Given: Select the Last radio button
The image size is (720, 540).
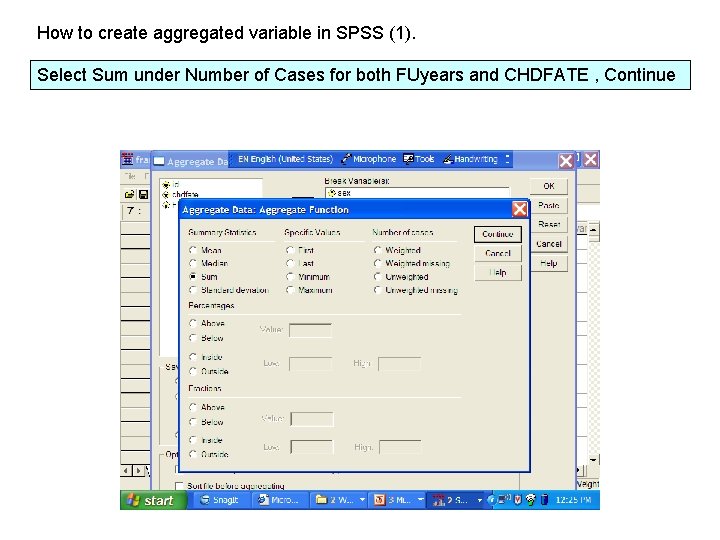Looking at the screenshot, I should pyautogui.click(x=290, y=263).
